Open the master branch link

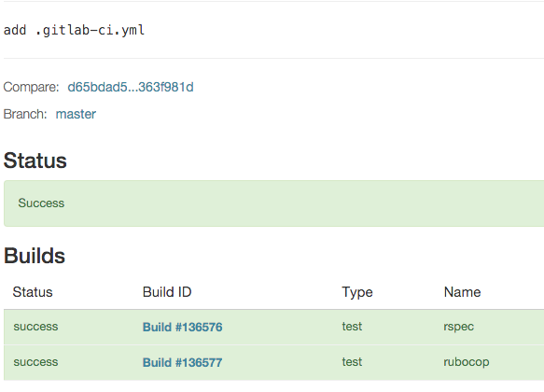76,114
